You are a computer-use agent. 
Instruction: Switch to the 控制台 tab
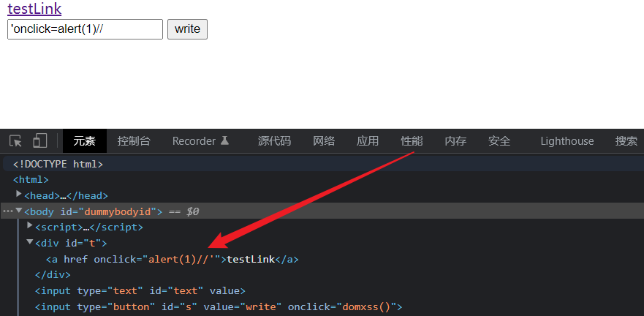click(x=134, y=141)
